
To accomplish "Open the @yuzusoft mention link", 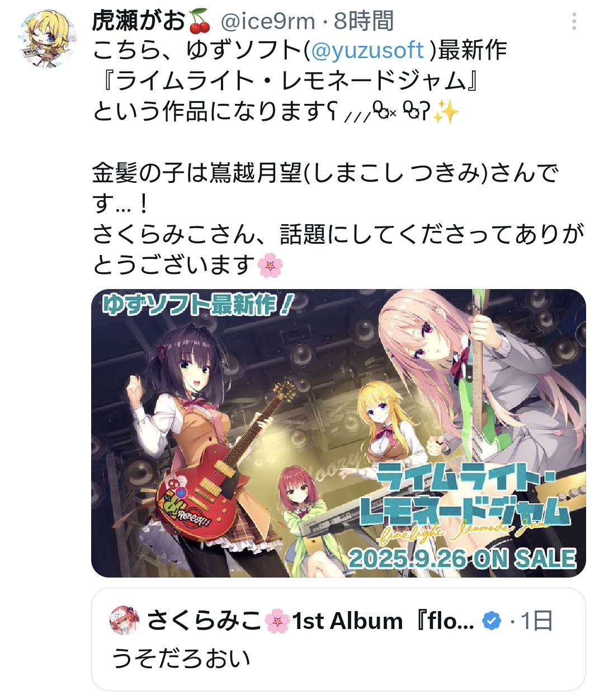I will [367, 51].
